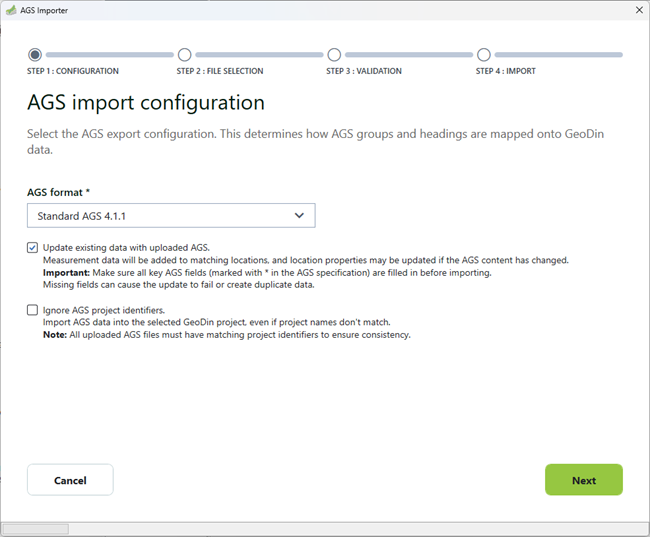Close the AGS Importer window
The height and width of the screenshot is (537, 650).
[x=638, y=10]
